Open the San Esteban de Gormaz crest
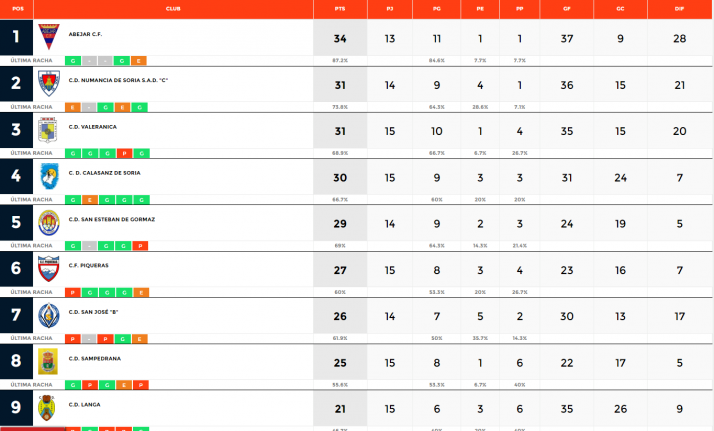The image size is (714, 431). (x=47, y=222)
